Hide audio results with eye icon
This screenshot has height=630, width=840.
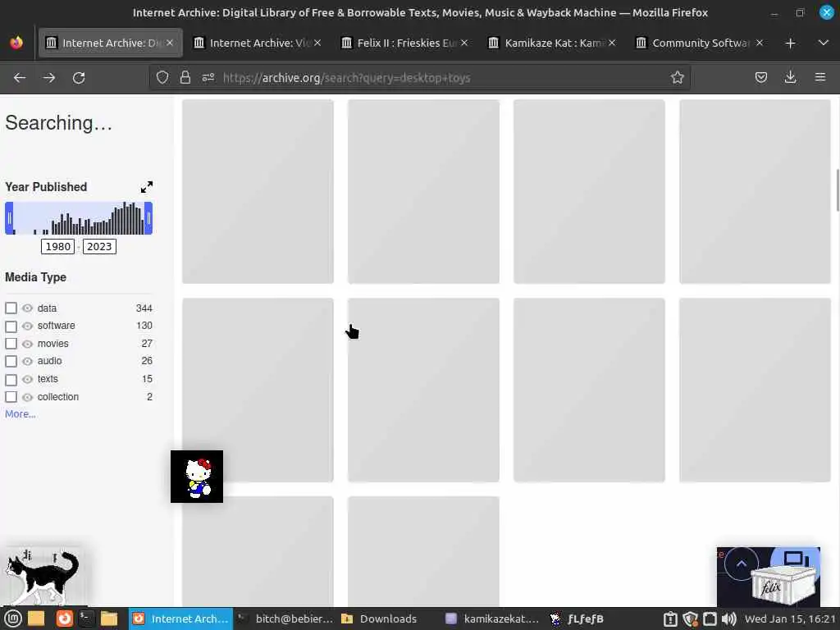pyautogui.click(x=27, y=361)
